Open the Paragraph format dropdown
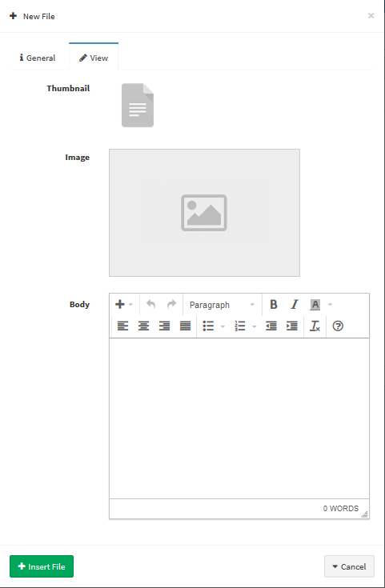Screen dimensions: 385x588 tap(223, 305)
